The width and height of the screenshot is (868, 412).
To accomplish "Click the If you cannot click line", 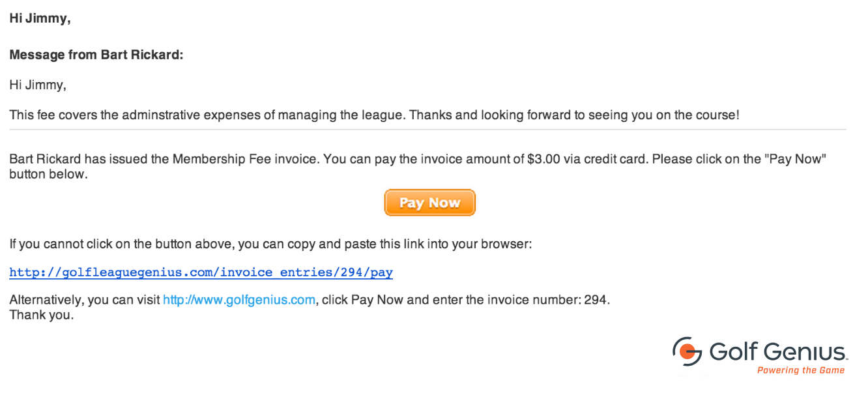I will [x=271, y=244].
